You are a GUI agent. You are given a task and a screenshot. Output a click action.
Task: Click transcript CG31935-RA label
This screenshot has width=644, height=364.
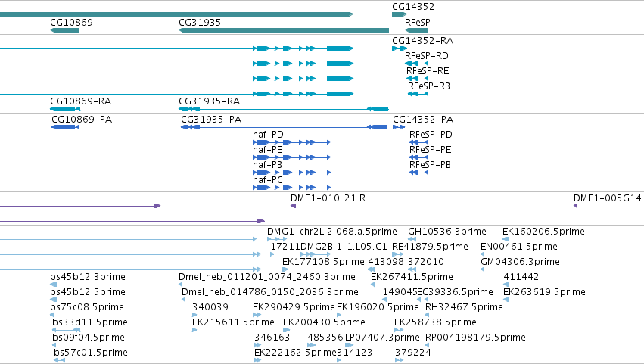tap(209, 101)
